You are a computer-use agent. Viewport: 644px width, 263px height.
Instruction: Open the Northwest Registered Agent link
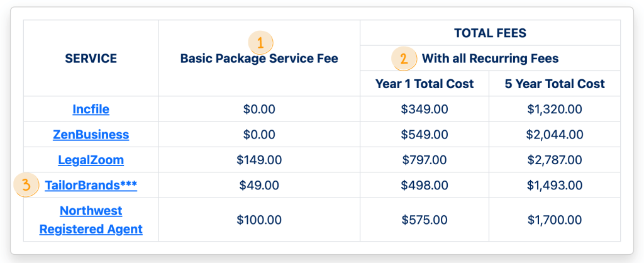[x=91, y=220]
